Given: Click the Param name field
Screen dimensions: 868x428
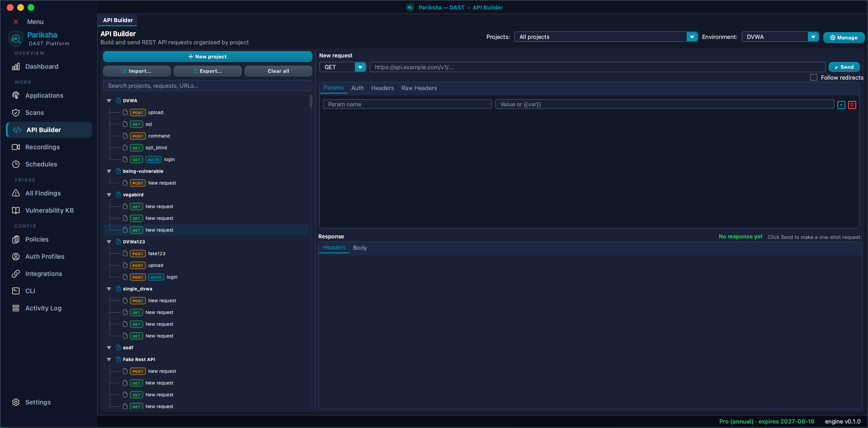Looking at the screenshot, I should coord(407,104).
